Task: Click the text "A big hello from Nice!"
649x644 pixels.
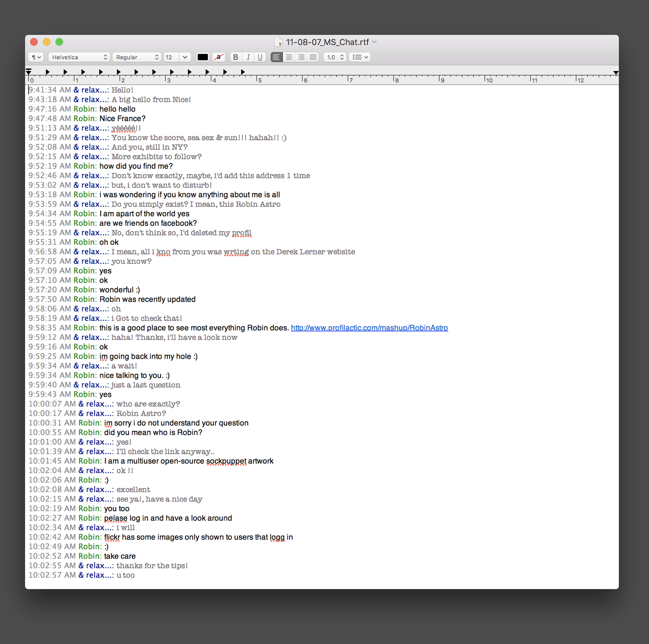Action: pos(151,99)
